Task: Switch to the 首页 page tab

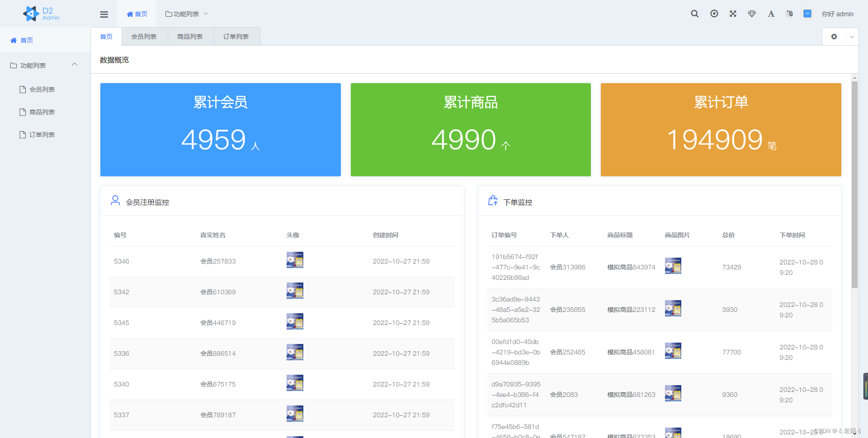Action: point(106,37)
